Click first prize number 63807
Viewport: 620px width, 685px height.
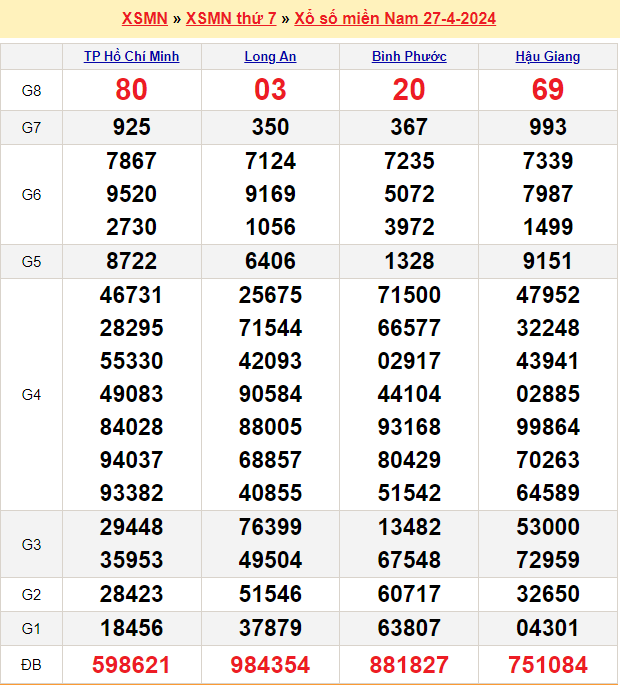pos(409,628)
